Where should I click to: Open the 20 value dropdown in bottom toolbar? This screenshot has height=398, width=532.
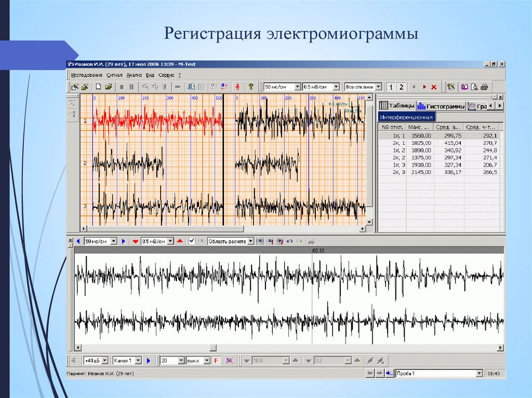(x=181, y=360)
